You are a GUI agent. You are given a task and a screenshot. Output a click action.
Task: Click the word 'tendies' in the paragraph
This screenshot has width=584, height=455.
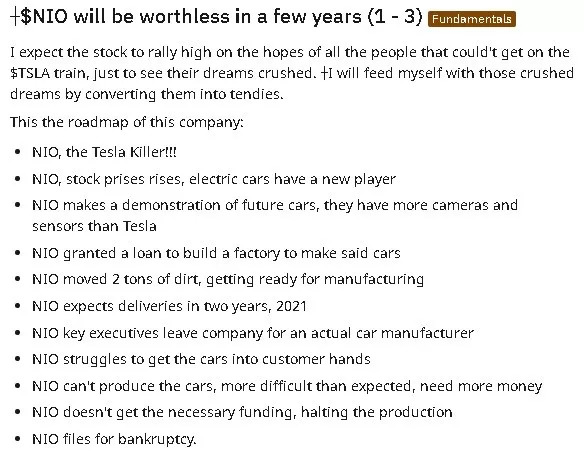point(257,94)
